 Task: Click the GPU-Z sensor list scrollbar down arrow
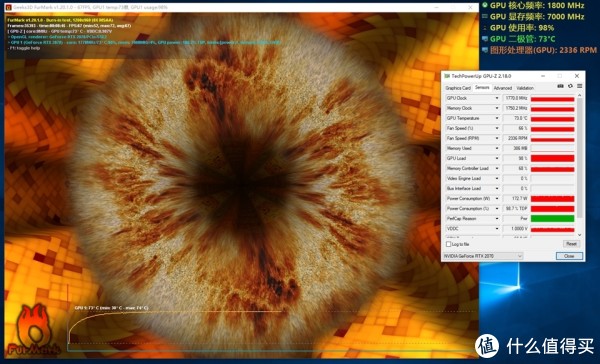point(580,235)
